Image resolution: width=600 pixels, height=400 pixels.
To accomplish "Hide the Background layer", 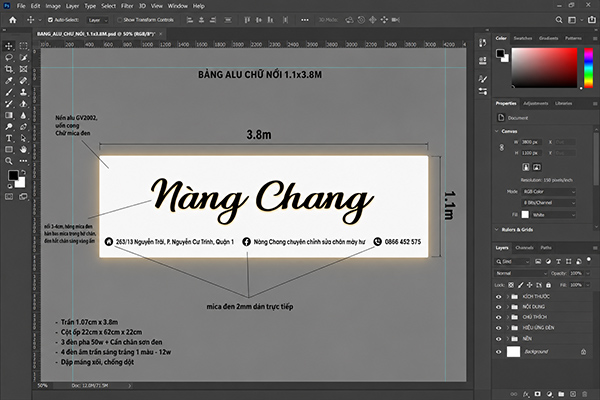I will (x=498, y=352).
